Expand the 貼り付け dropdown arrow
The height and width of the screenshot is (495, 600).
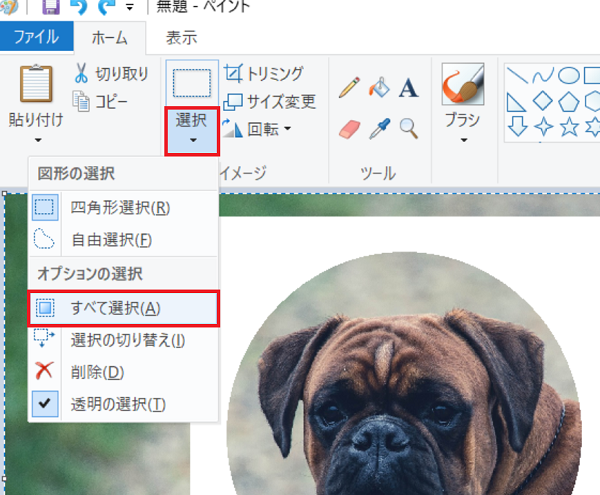38,140
